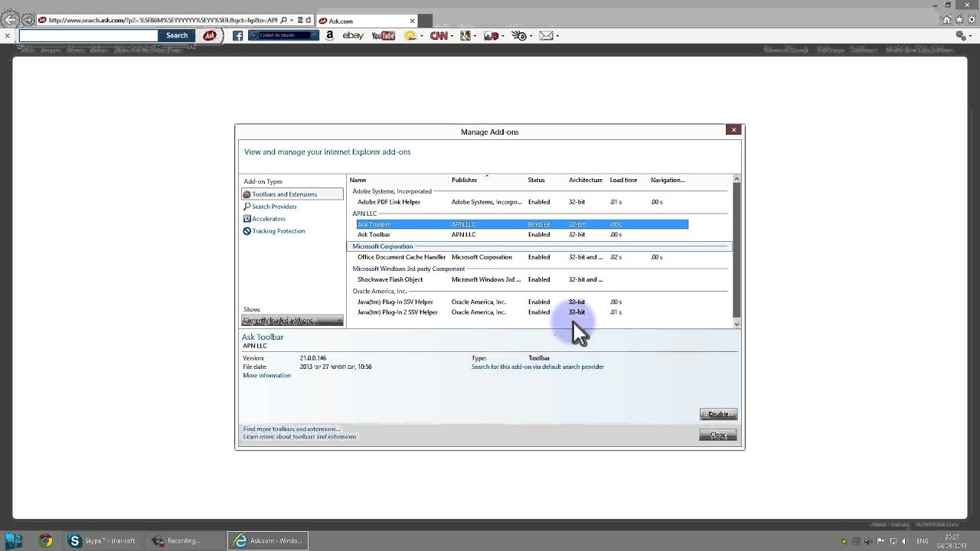Select Tracking Protection add-on type
980x551 pixels.
tap(274, 231)
